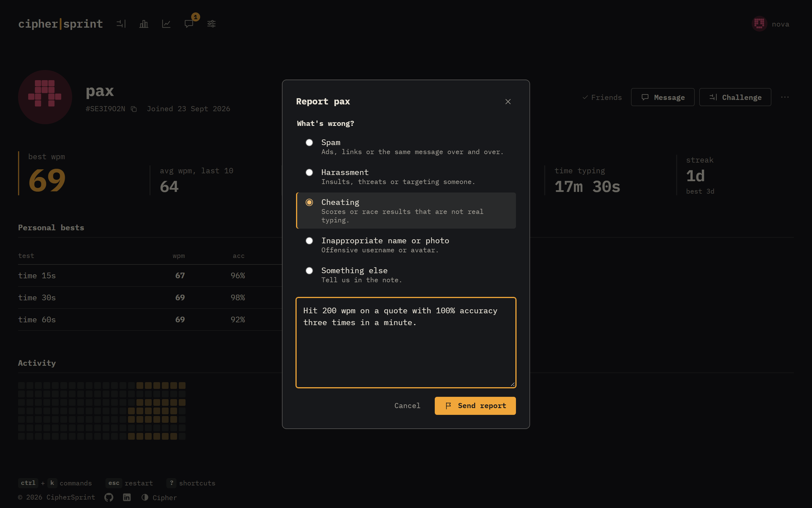Message pax from the profile

coord(663,97)
